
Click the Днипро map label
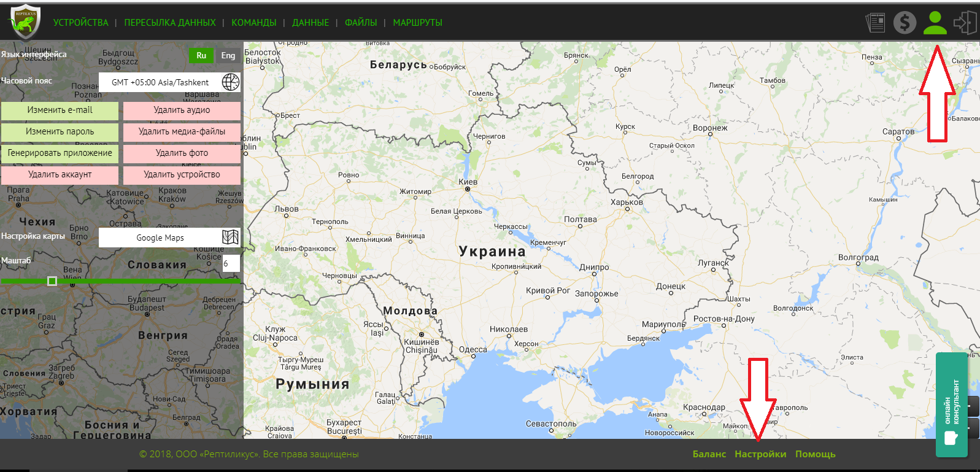tap(594, 267)
